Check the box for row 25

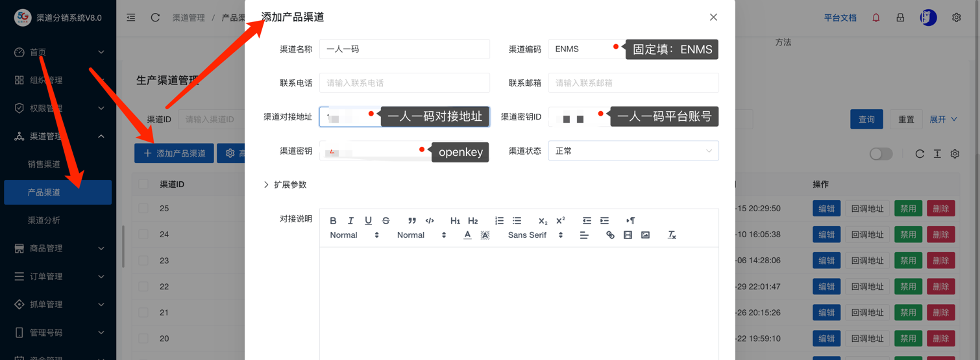point(143,209)
